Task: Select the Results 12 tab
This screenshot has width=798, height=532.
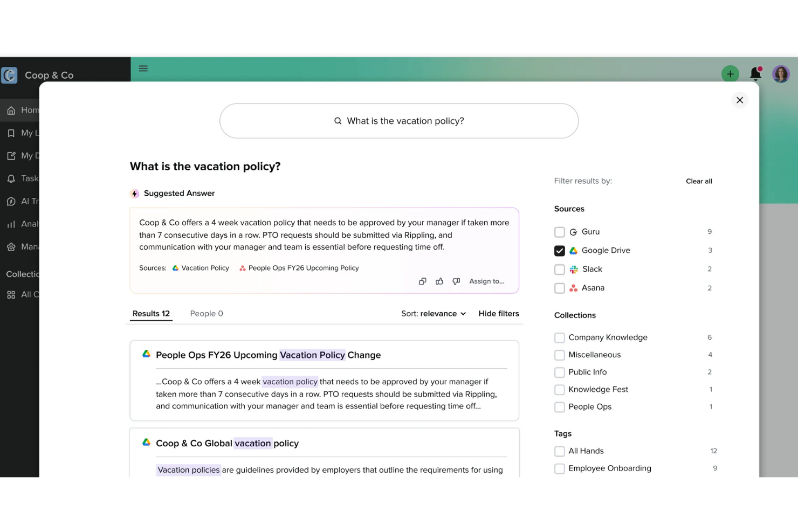Action: (x=151, y=314)
